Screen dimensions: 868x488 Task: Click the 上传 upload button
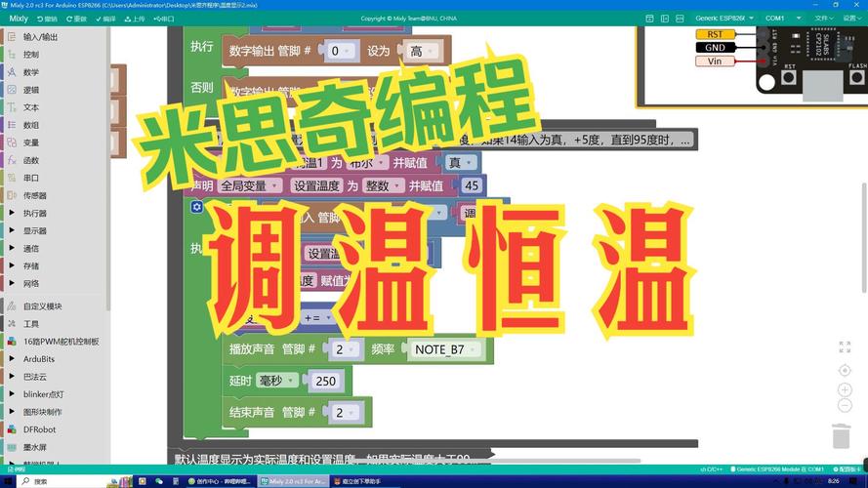pos(134,18)
